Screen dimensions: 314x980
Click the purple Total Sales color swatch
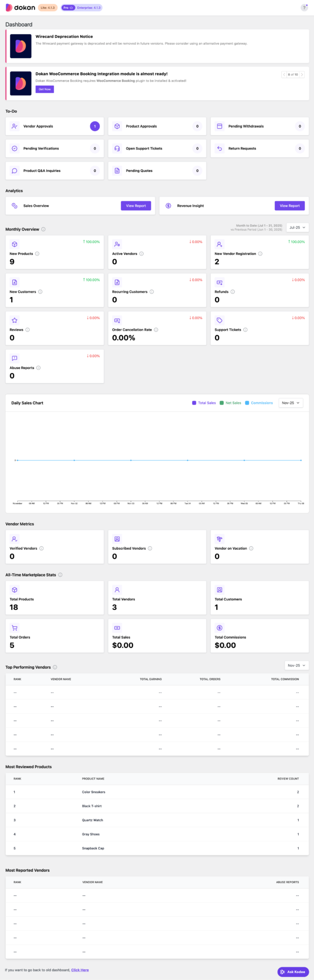pyautogui.click(x=194, y=403)
